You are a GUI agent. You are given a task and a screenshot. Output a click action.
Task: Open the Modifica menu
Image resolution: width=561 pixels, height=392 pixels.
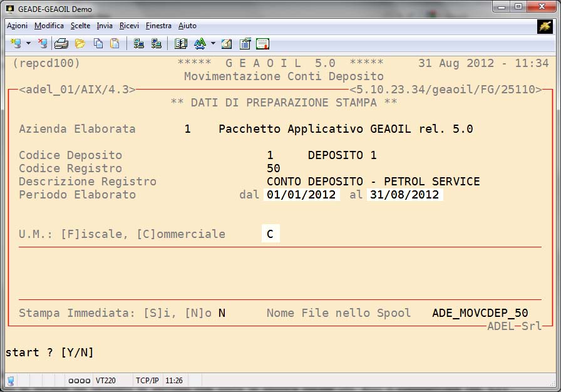tap(49, 26)
